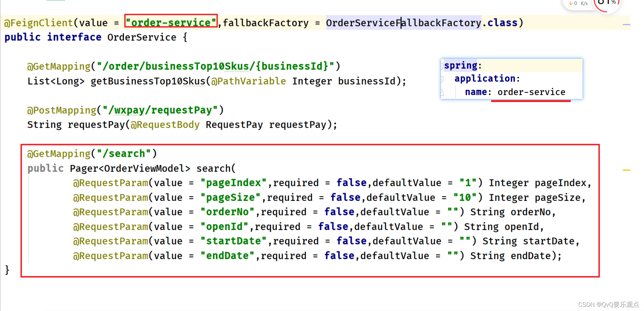This screenshot has width=644, height=311.
Task: Click the @PathVariable annotation
Action: click(x=248, y=81)
